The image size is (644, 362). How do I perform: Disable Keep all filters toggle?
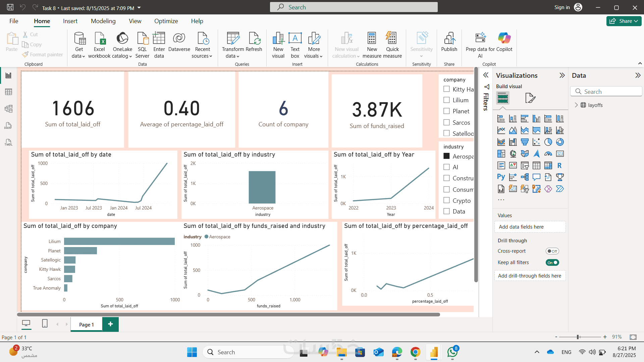[x=552, y=262]
